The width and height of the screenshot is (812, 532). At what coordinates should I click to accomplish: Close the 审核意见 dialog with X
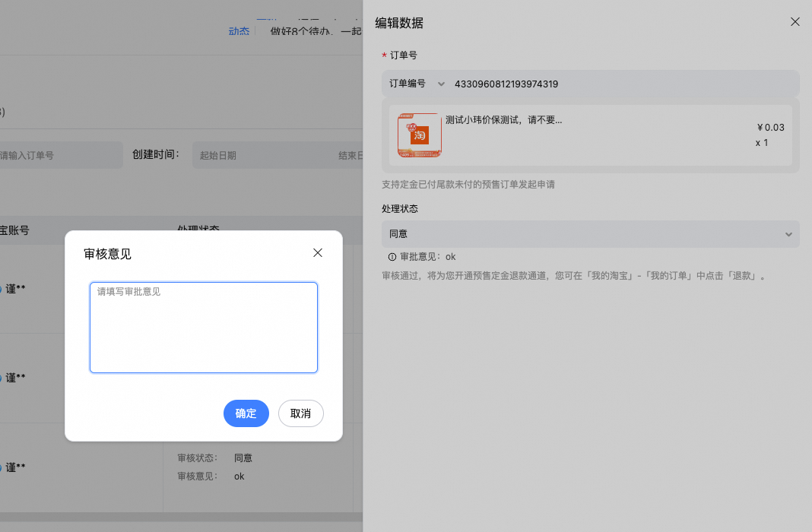click(318, 253)
